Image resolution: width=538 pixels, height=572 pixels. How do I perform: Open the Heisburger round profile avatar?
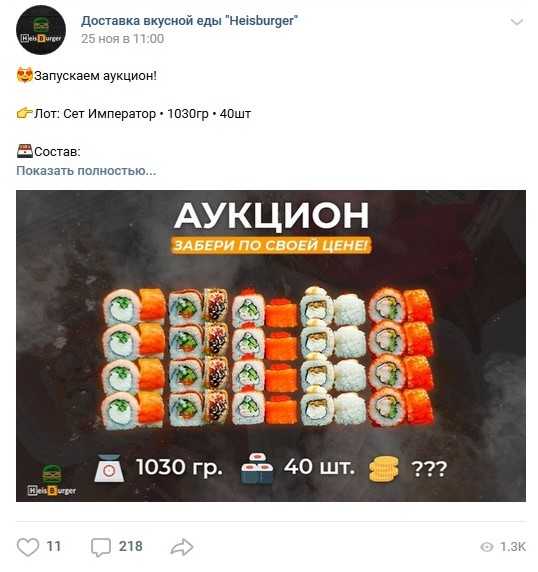tap(41, 30)
